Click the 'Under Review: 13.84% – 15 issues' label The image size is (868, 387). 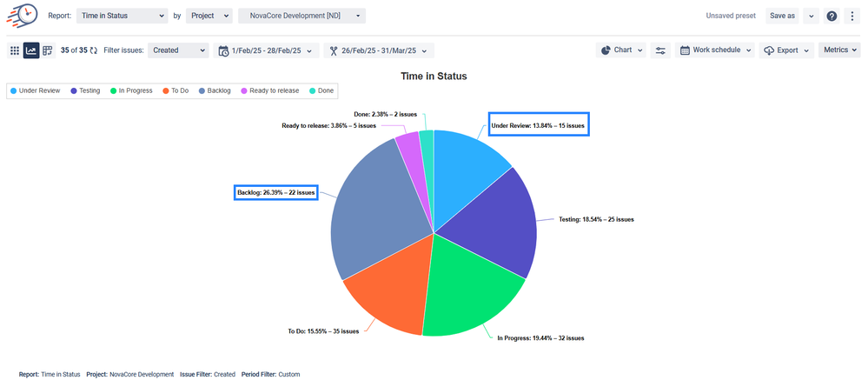538,126
